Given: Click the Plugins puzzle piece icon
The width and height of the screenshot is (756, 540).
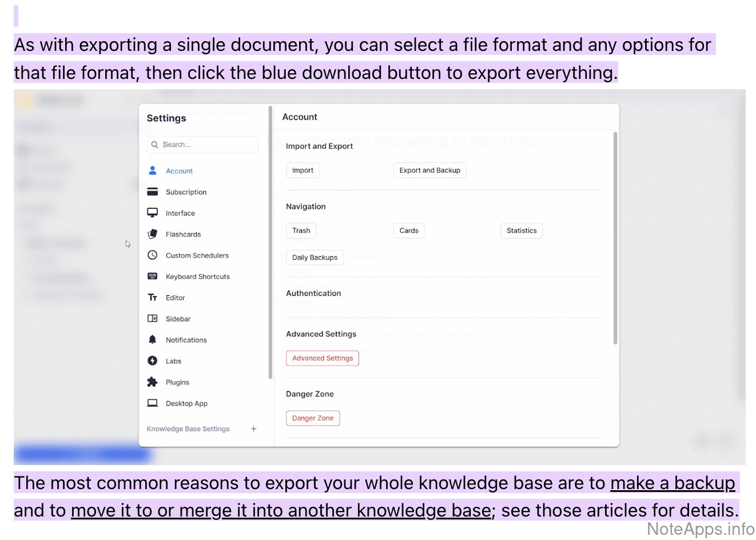Looking at the screenshot, I should click(x=153, y=382).
